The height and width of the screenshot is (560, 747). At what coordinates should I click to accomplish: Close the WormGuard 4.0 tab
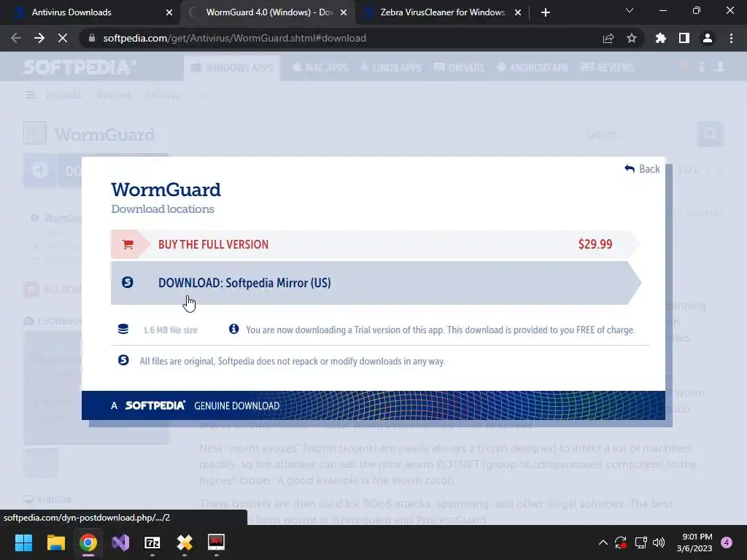coord(344,12)
